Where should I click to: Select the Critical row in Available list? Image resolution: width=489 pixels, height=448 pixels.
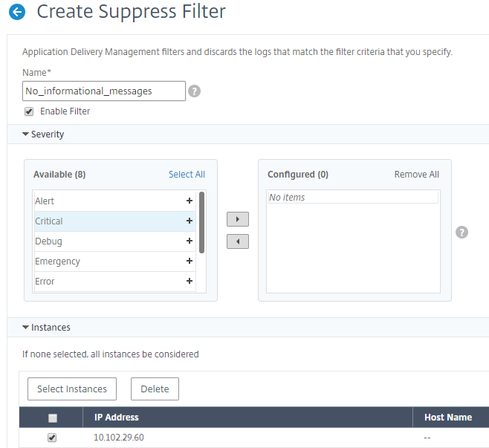115,221
